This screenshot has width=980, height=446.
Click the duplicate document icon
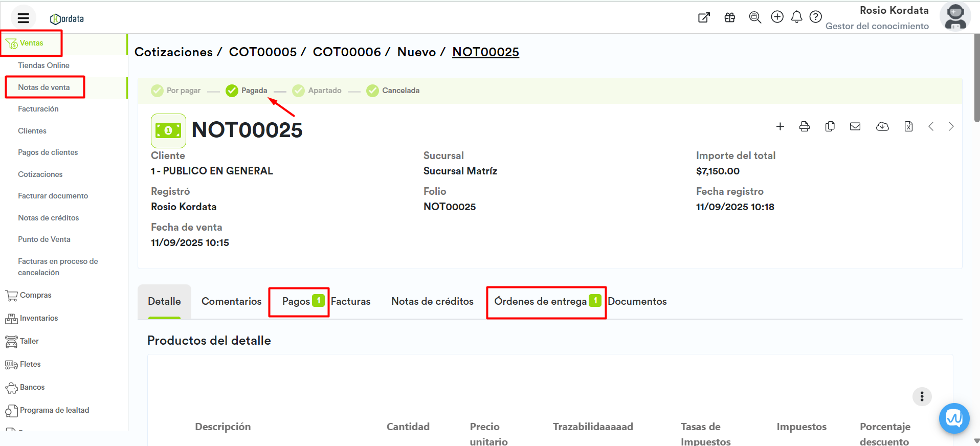tap(830, 126)
